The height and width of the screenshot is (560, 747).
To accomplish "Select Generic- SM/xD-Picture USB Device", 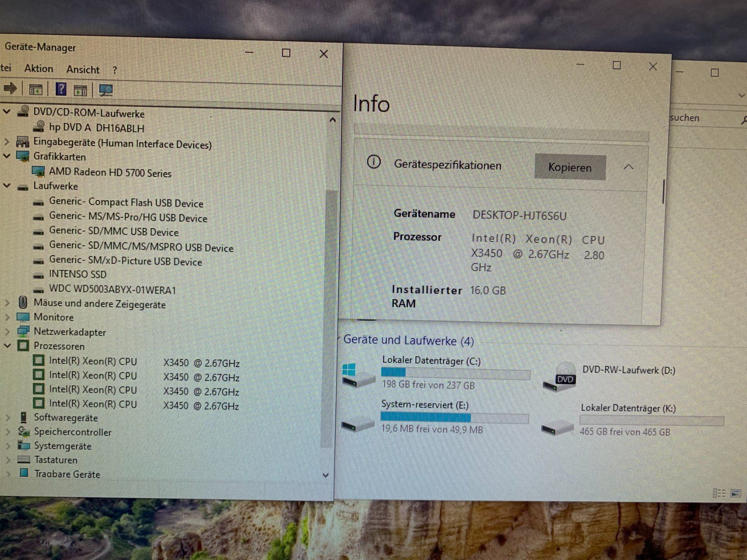I will pos(125,261).
